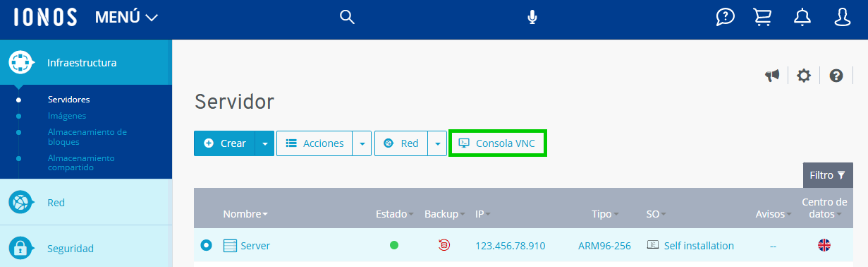Screen dimensions: 868x267
Task: Click the server rack icon beside Server
Action: point(230,246)
